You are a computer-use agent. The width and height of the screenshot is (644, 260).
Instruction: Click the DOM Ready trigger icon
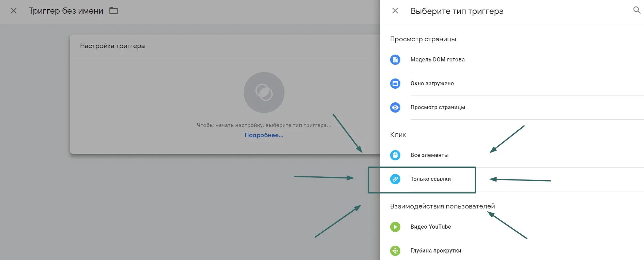(x=395, y=60)
